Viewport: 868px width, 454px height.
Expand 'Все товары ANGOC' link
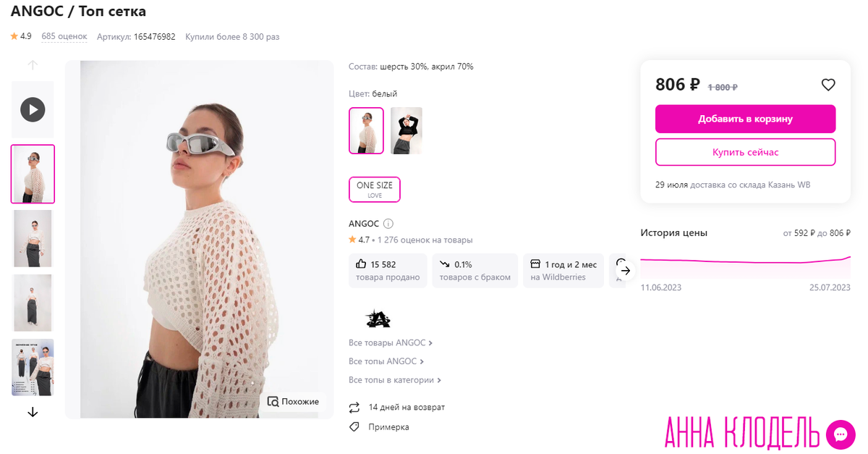point(391,342)
